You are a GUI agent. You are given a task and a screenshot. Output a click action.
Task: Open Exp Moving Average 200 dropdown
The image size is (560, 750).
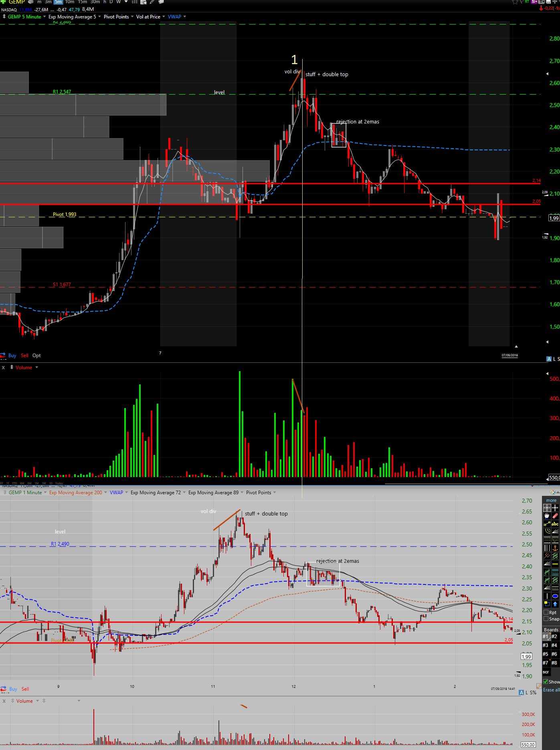(105, 492)
